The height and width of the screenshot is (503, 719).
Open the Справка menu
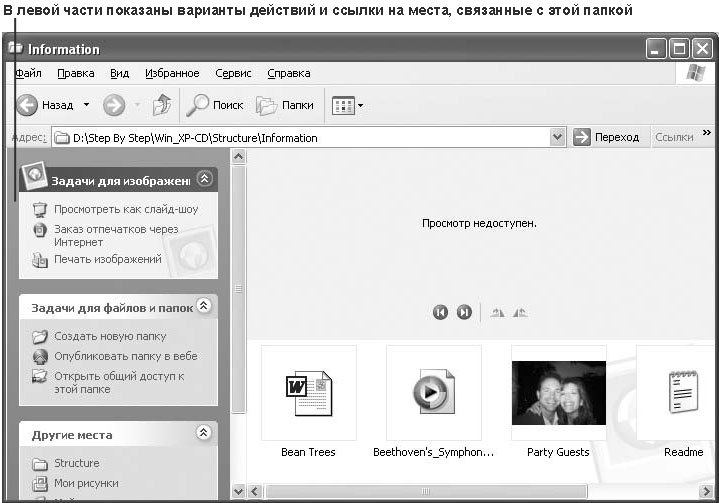(x=289, y=73)
